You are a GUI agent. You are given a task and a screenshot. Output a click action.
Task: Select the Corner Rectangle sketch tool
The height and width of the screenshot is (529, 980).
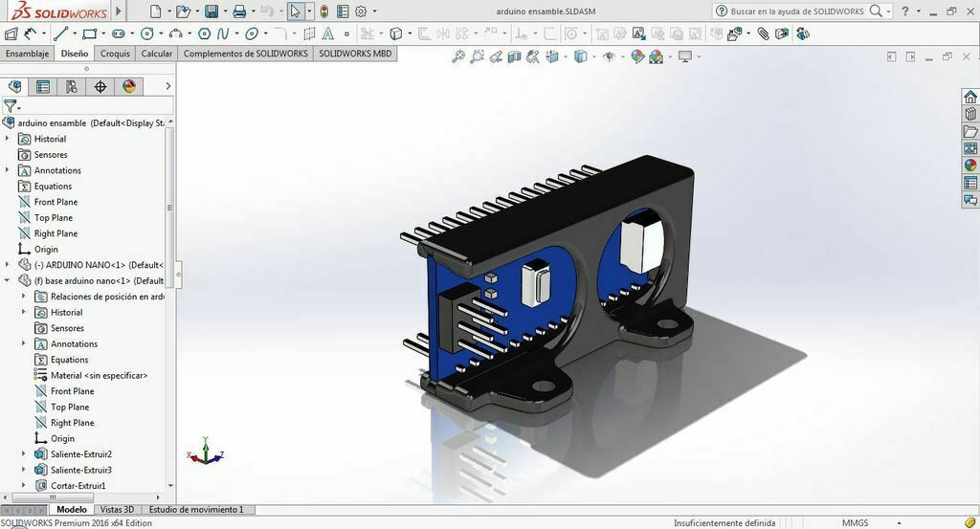pyautogui.click(x=90, y=33)
